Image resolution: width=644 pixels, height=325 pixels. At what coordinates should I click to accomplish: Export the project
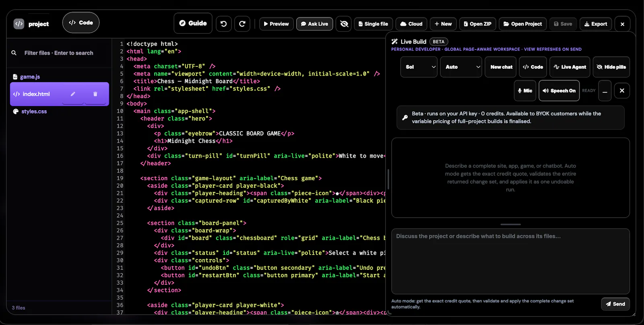pos(596,24)
